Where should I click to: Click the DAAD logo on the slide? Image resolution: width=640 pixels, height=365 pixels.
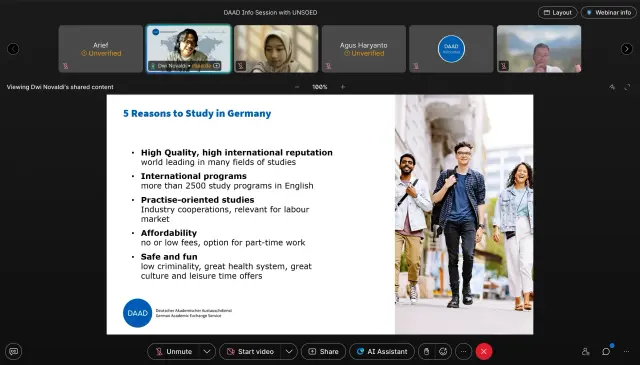(x=138, y=313)
